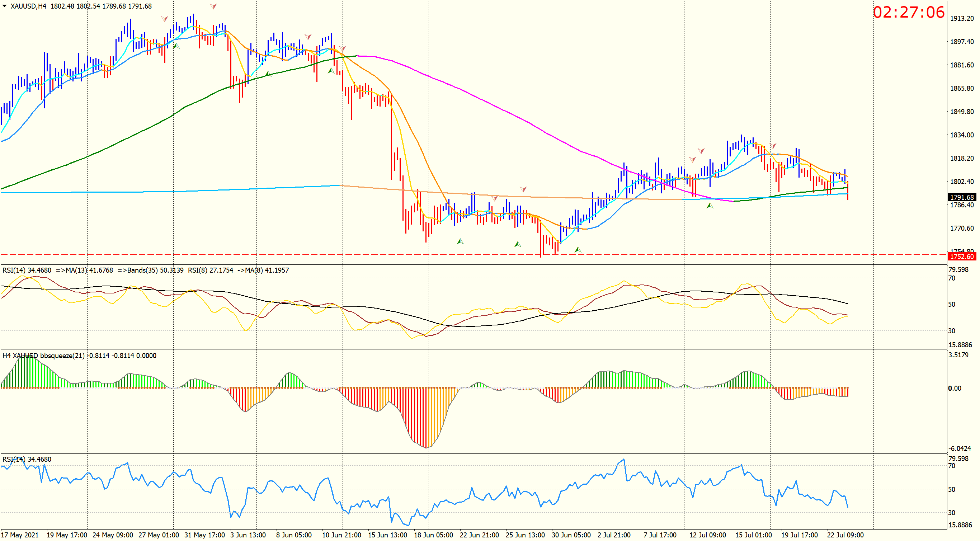Click the green buy arrow near the 27 May gridline
Image resolution: width=980 pixels, height=541 pixels.
176,46
